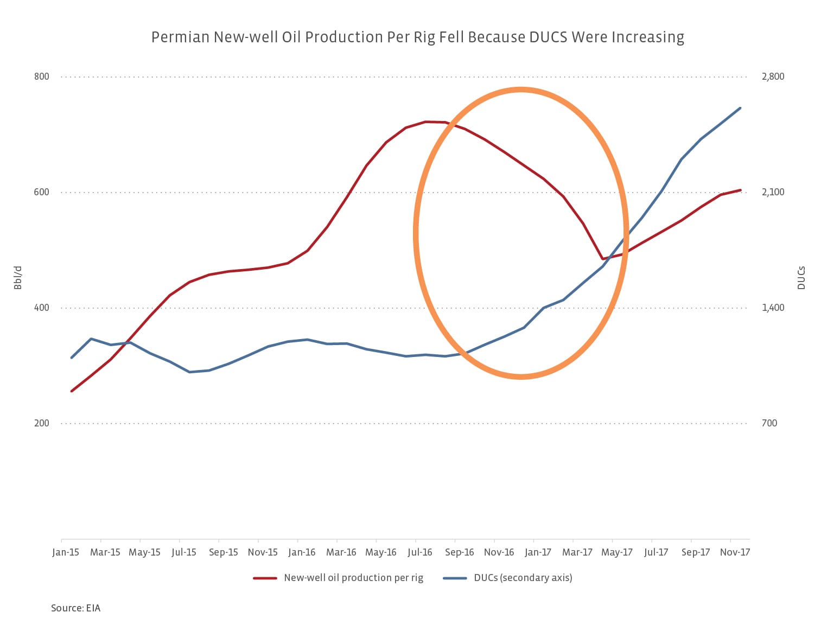This screenshot has width=827, height=644.
Task: Click the 800 value on left axis
Action: [x=42, y=76]
